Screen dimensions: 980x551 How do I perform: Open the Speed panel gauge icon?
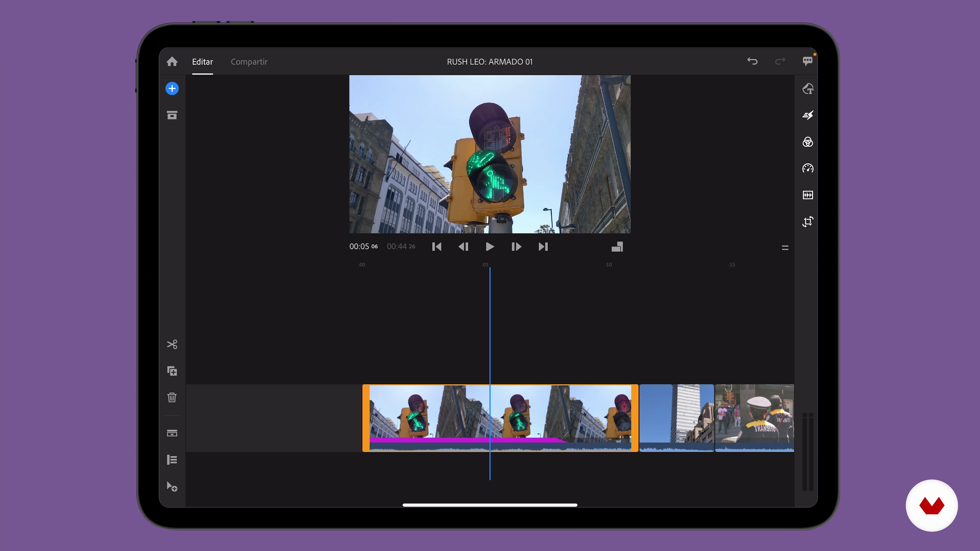[x=808, y=168]
